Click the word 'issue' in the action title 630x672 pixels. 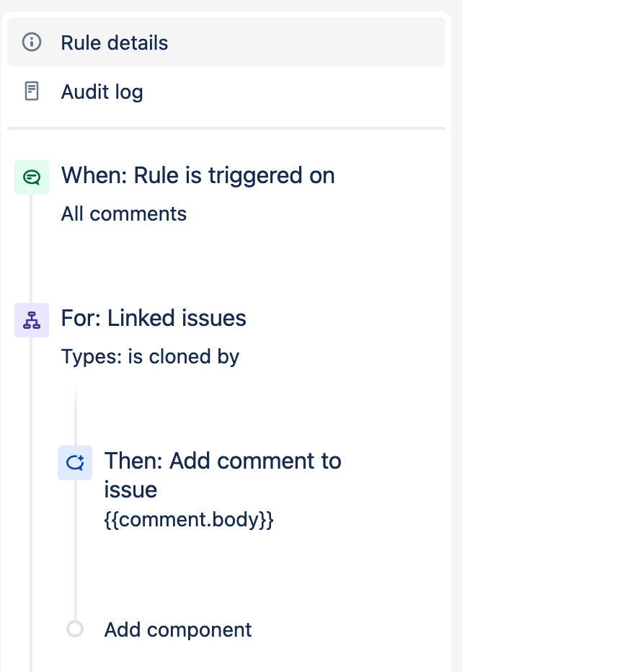coord(130,490)
